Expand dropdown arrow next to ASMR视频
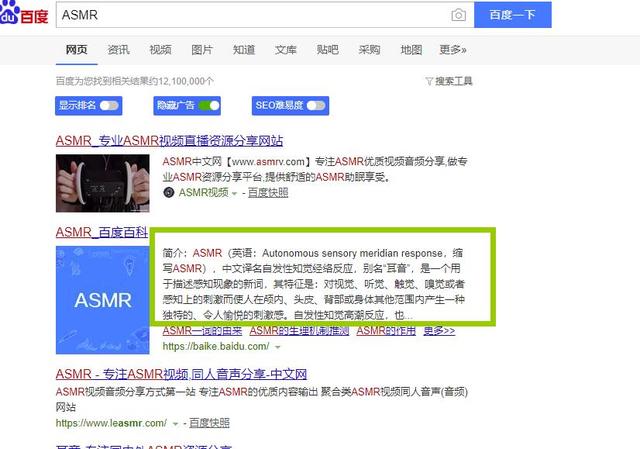 pyautogui.click(x=234, y=193)
